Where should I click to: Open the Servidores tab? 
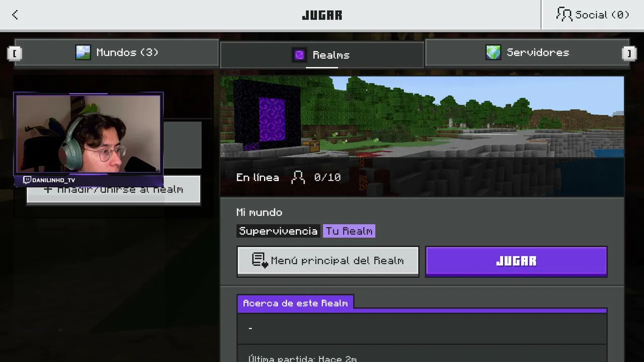point(527,52)
